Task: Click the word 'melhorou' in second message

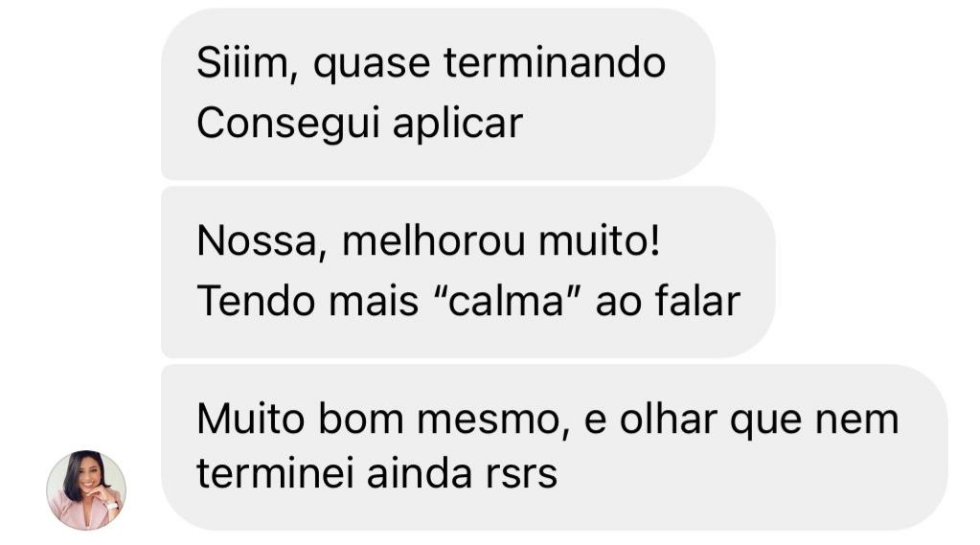Action: (434, 241)
